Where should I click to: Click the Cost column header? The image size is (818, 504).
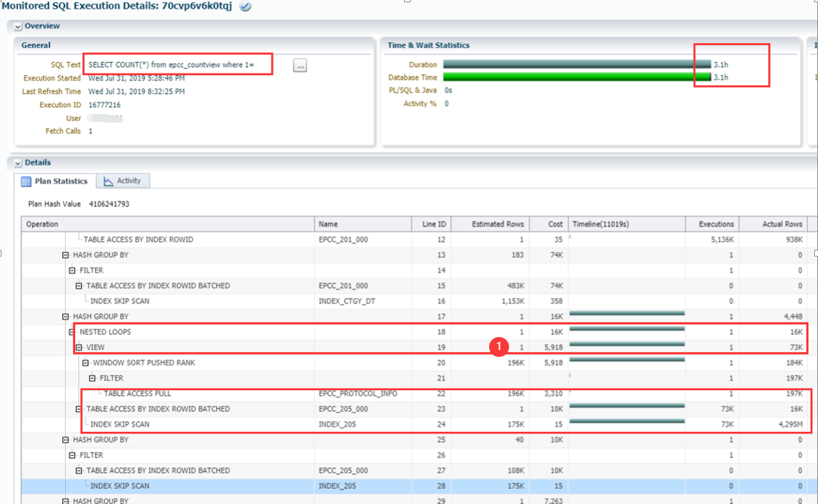click(555, 224)
